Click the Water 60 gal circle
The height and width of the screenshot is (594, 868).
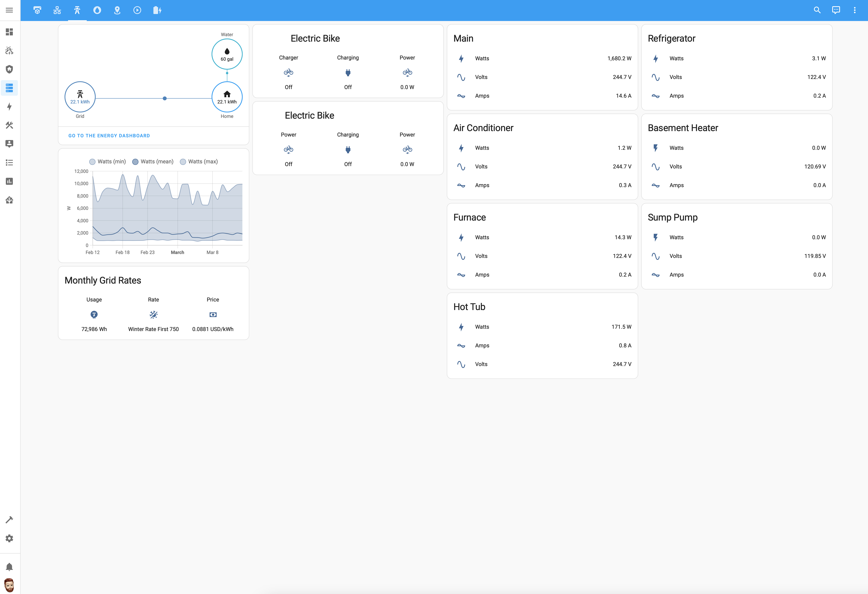pyautogui.click(x=227, y=54)
